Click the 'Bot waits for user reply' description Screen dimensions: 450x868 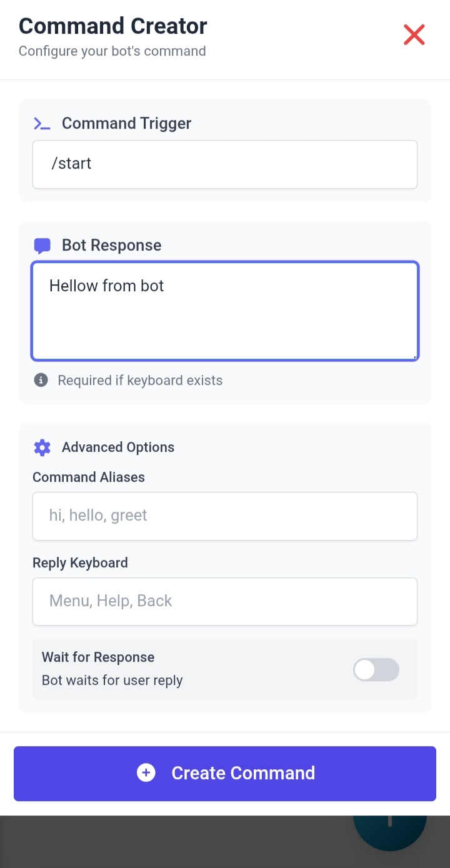click(112, 680)
